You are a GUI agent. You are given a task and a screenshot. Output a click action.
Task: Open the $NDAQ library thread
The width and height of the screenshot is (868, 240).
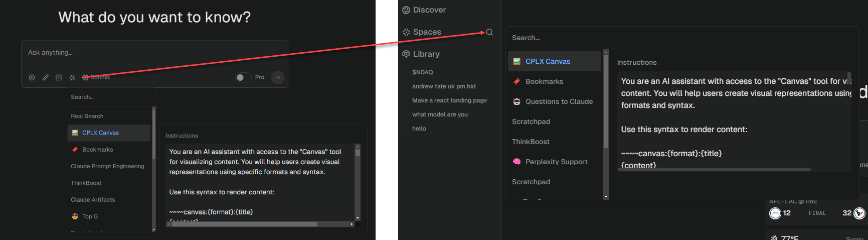(423, 72)
